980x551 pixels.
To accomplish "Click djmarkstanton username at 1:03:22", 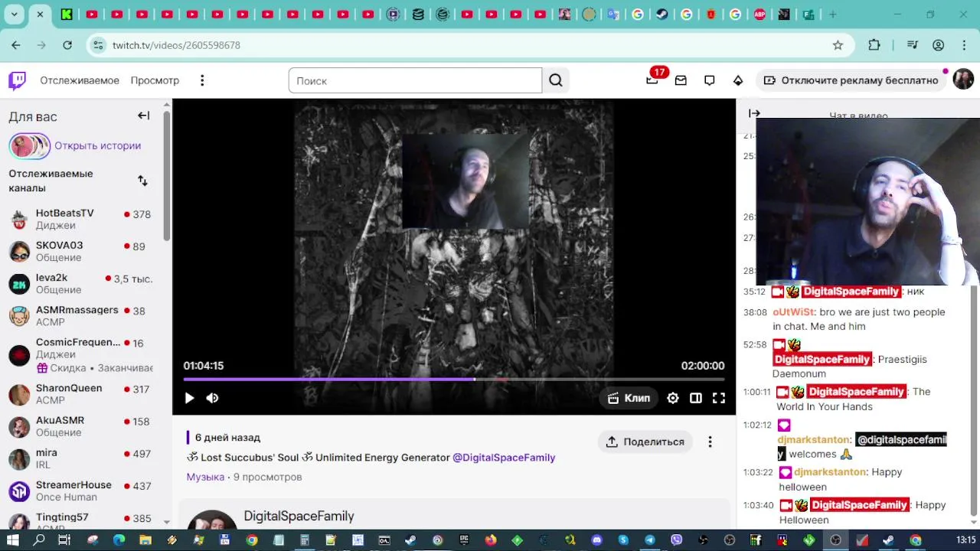I will pos(830,472).
